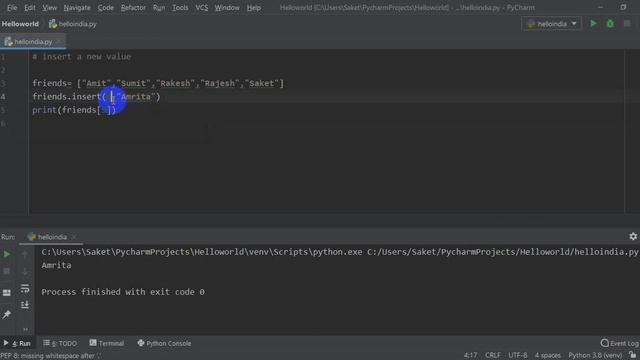Viewport: 640px width, 360px height.
Task: Open the Run menu
Action: pos(159,8)
